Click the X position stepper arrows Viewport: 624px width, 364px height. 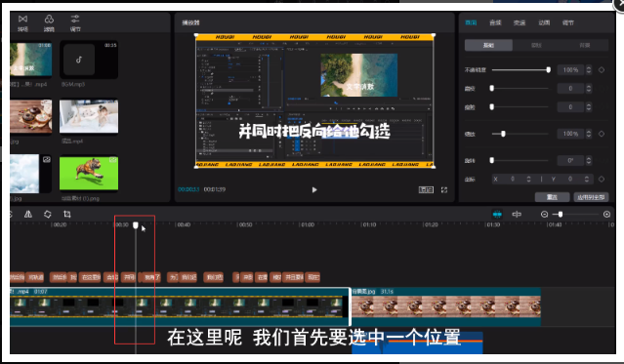pos(528,179)
